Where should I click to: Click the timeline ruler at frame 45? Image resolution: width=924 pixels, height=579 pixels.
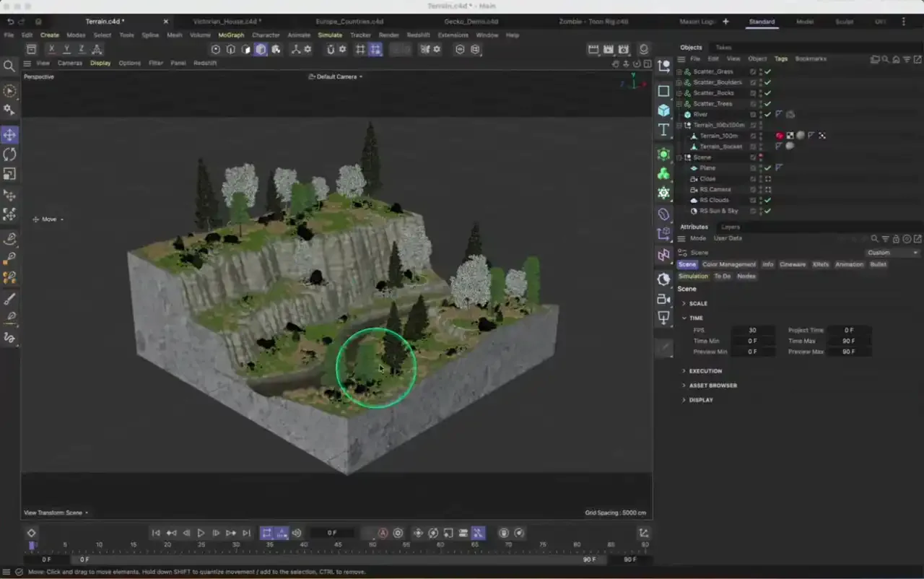(x=338, y=546)
